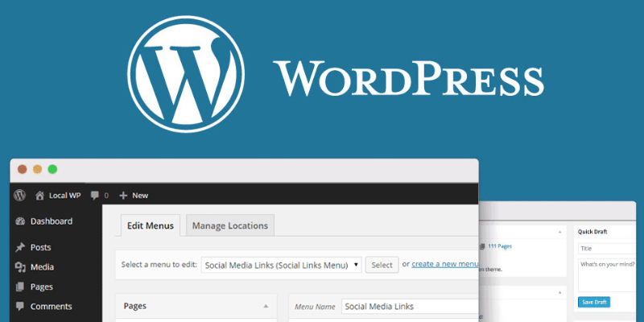Open the 'Select a menu to edit' dropdown
Screen dimensions: 644x322
tap(280, 264)
